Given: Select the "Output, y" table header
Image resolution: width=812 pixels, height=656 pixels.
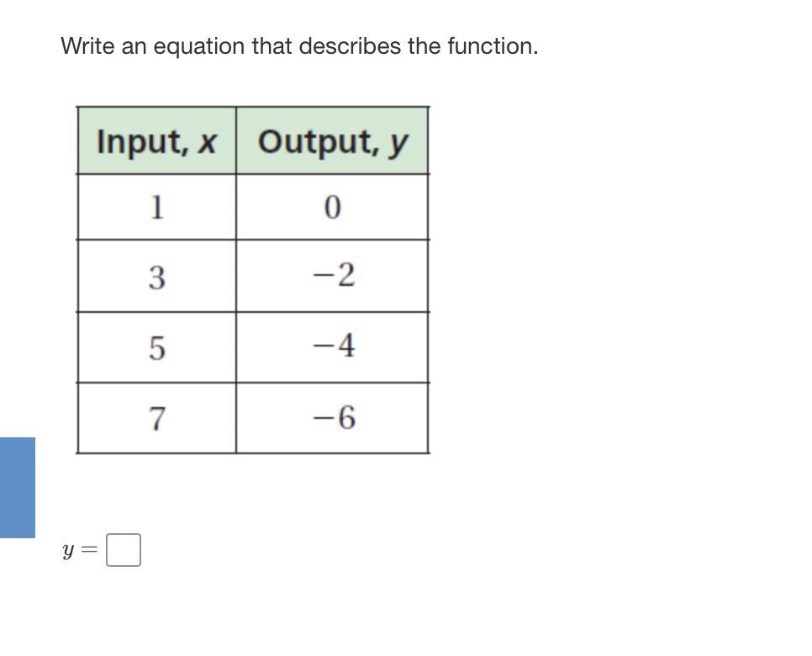Looking at the screenshot, I should click(333, 141).
